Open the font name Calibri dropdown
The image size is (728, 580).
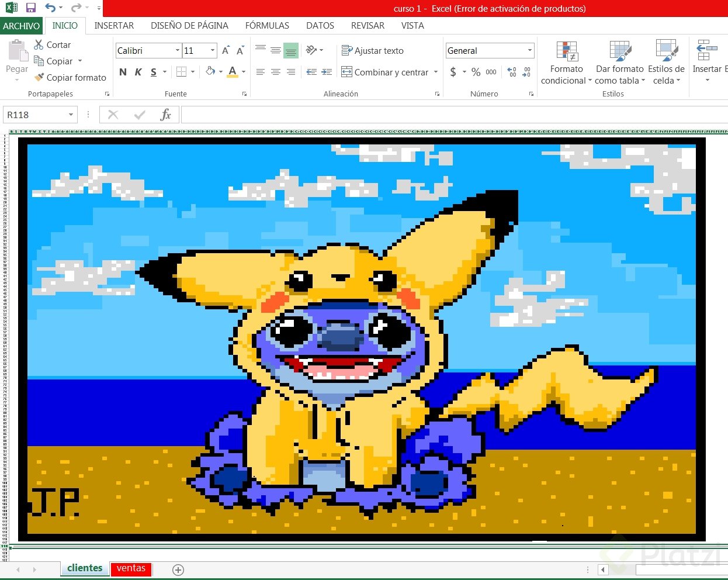pos(178,51)
